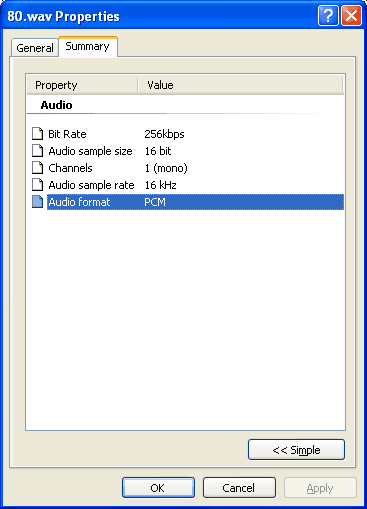Collapse view with the << Simple button
The width and height of the screenshot is (367, 509).
coord(296,450)
